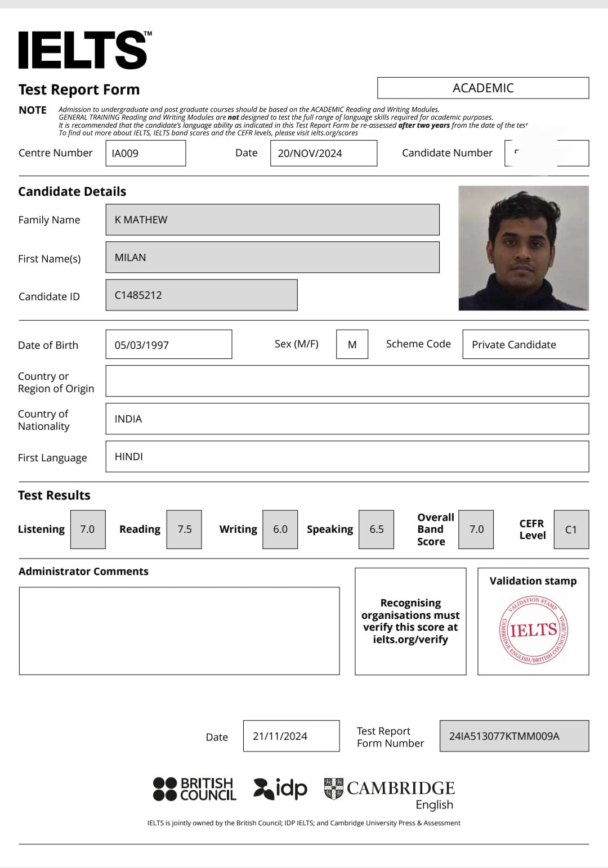Click the empty Country or Region of Origin field

pos(347,381)
